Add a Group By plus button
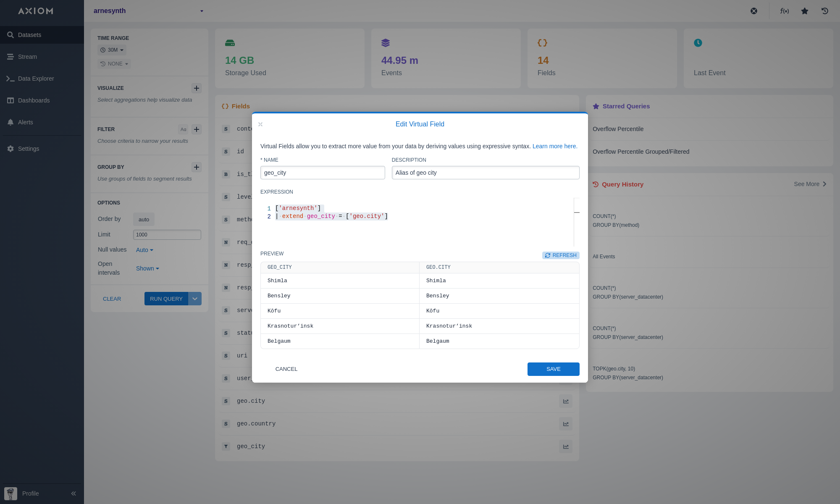Screen dimensions: 840x504 click(196, 167)
